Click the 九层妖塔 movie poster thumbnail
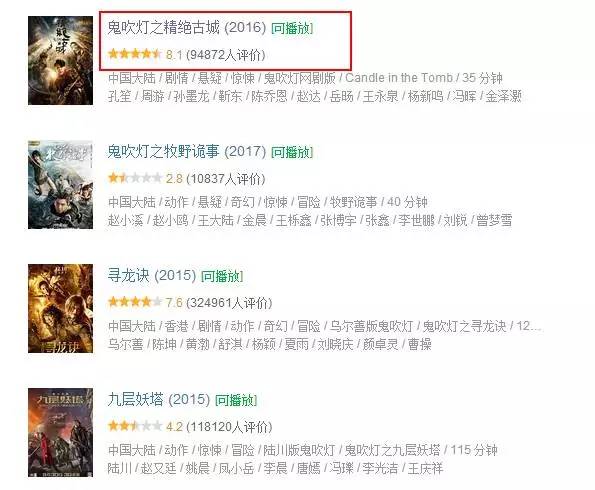The height and width of the screenshot is (490, 595). point(60,433)
